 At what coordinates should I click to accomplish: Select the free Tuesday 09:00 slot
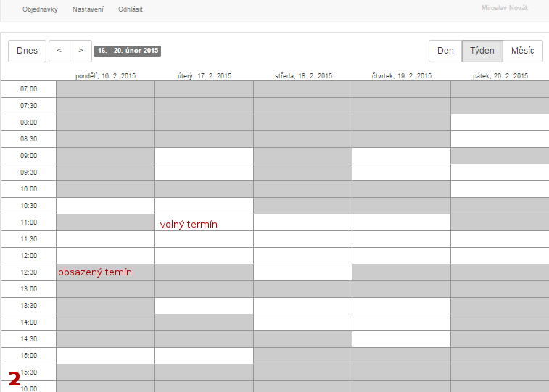coord(204,156)
